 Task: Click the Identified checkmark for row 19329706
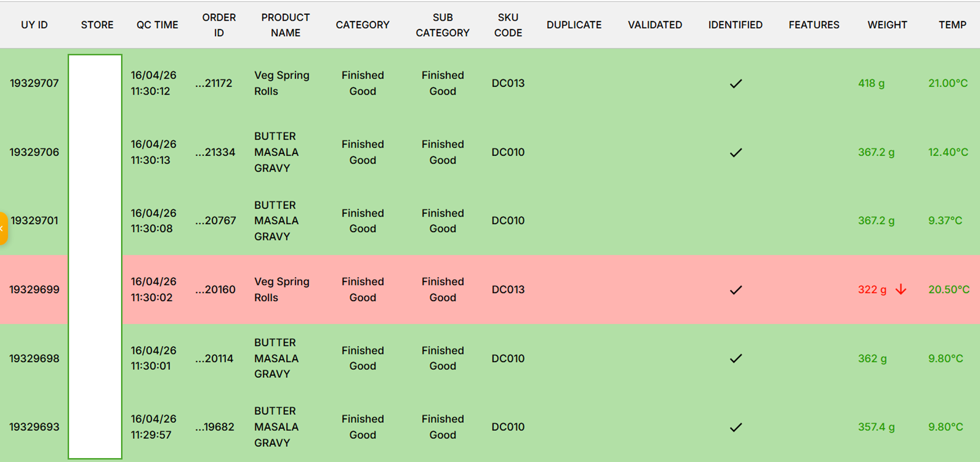pyautogui.click(x=735, y=152)
